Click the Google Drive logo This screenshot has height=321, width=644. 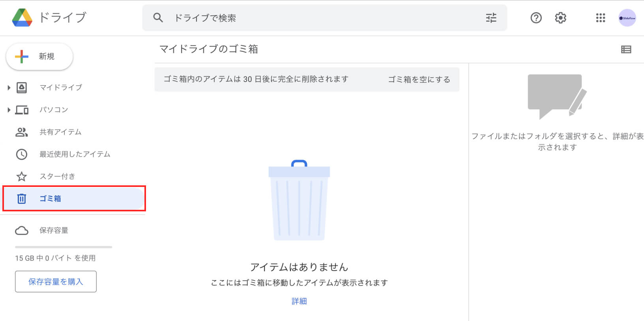click(x=22, y=18)
